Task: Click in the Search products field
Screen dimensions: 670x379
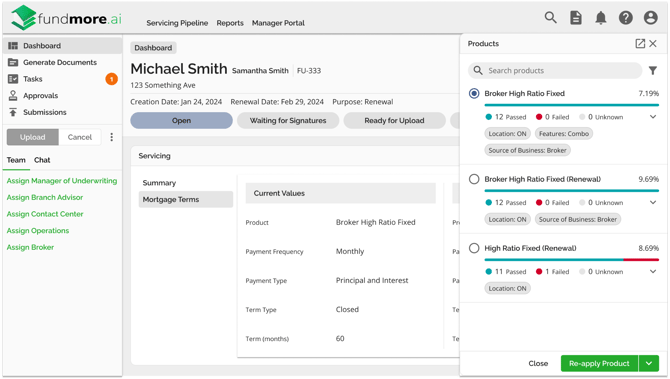Action: point(555,71)
